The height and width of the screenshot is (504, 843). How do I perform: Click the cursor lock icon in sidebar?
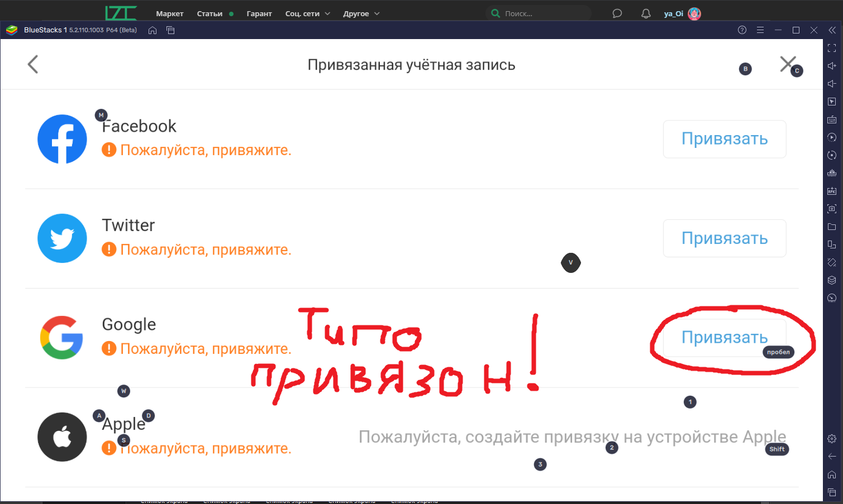(832, 102)
